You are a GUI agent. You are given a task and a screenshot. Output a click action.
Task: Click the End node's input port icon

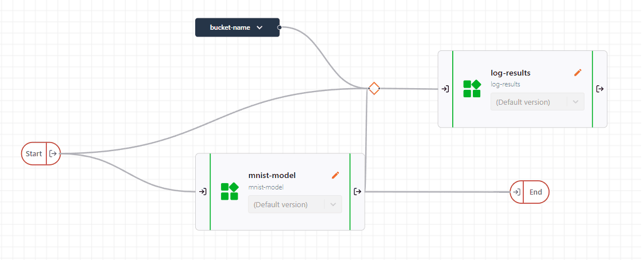pyautogui.click(x=516, y=192)
